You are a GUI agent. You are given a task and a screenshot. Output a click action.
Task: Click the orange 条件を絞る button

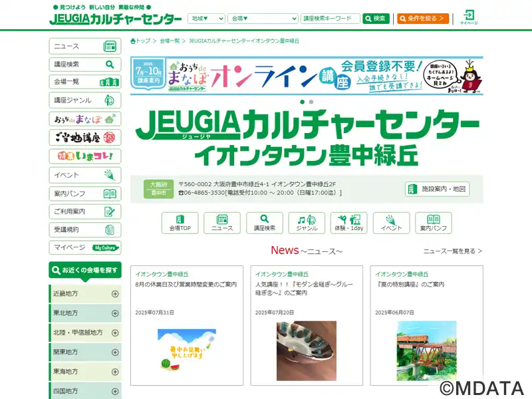(x=423, y=19)
